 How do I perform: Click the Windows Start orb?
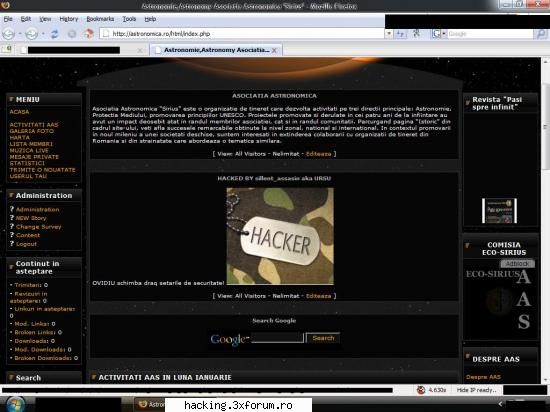coord(15,404)
